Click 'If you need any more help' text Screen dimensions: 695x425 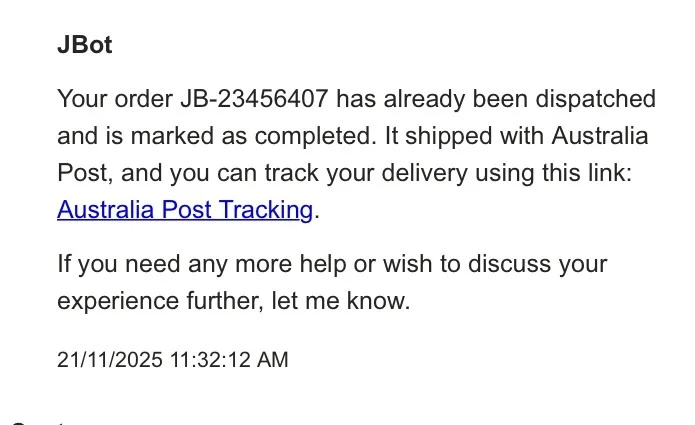(x=192, y=265)
